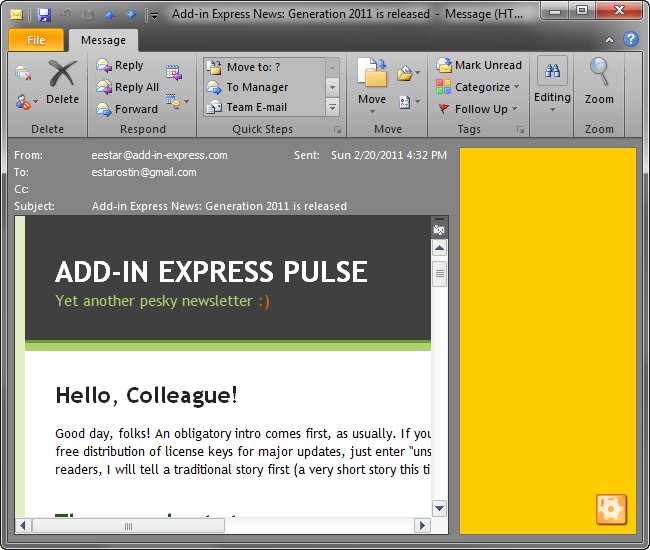Screen dimensions: 650x550
Task: Click orange gear icon in yellow pane
Action: click(x=611, y=509)
